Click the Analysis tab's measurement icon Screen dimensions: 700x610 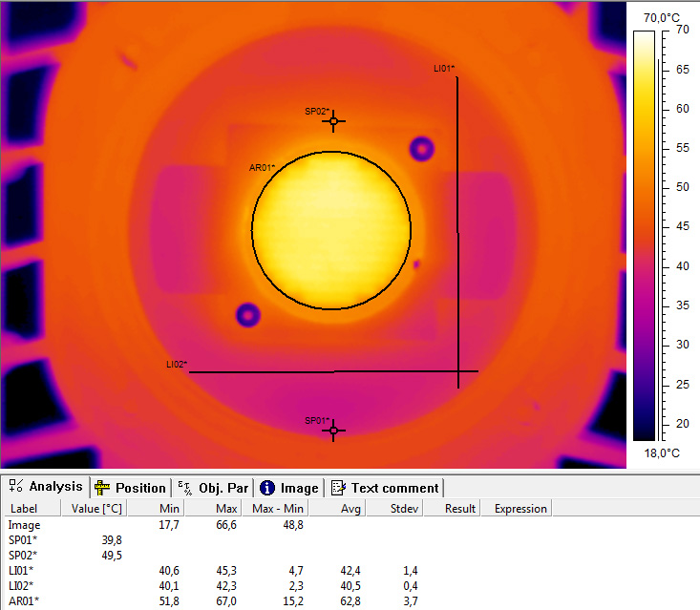16,487
